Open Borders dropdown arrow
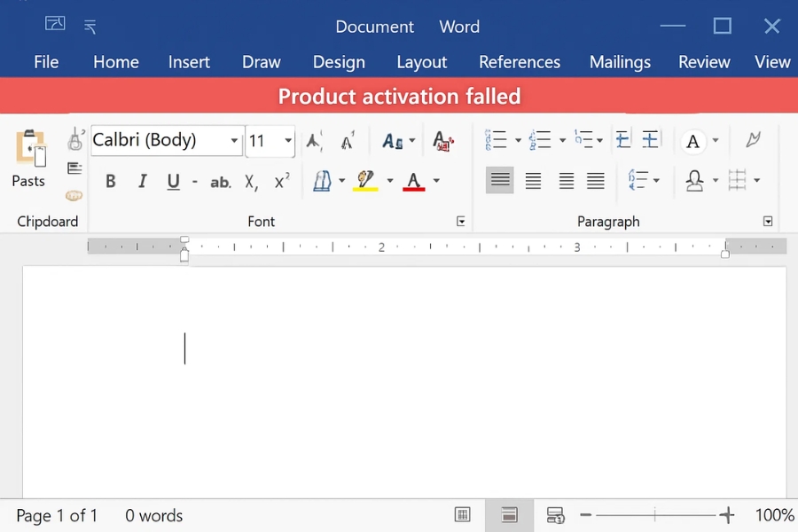 tap(757, 180)
